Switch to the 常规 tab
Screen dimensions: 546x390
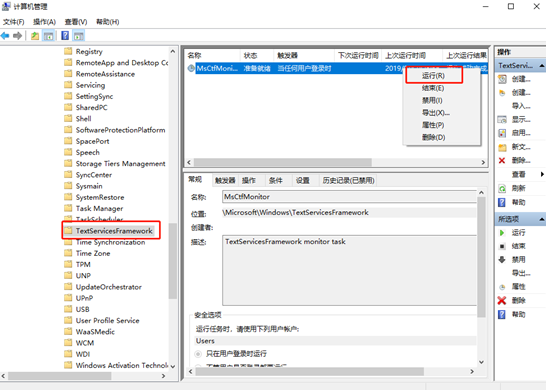(195, 179)
